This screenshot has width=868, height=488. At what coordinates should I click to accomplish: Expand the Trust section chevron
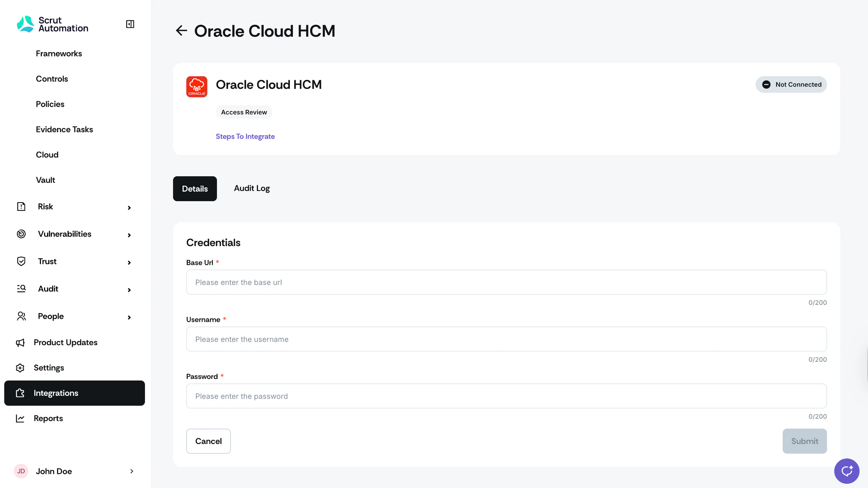129,262
